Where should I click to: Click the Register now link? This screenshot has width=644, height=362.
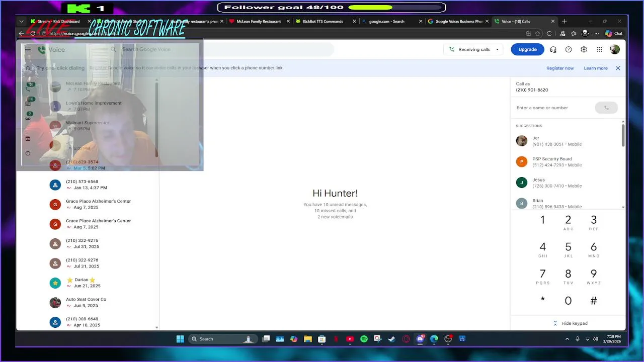pos(560,68)
